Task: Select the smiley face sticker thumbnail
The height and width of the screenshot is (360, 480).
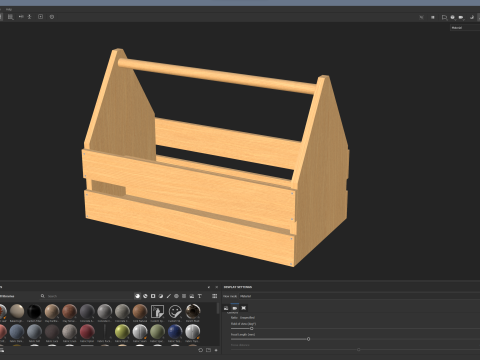Action: 175,311
